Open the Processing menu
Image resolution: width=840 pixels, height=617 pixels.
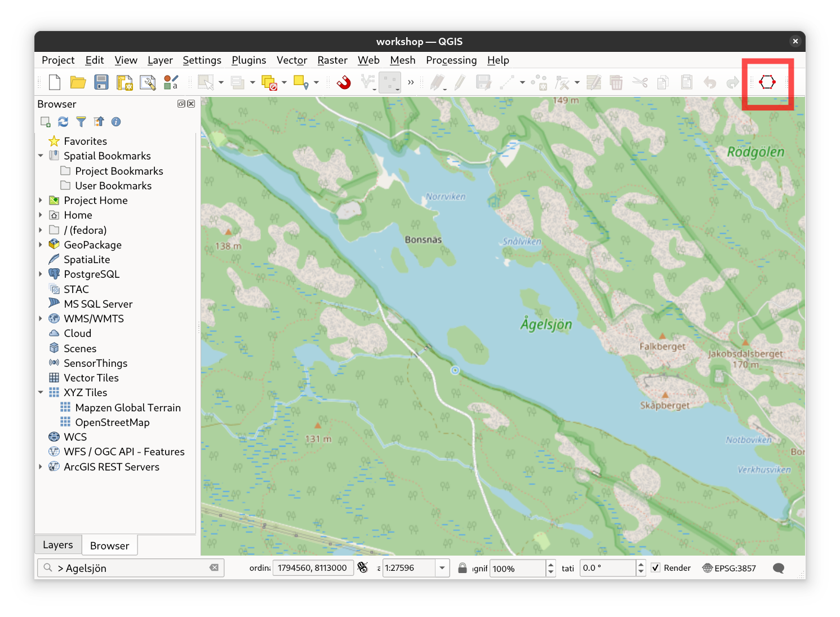[x=451, y=60]
